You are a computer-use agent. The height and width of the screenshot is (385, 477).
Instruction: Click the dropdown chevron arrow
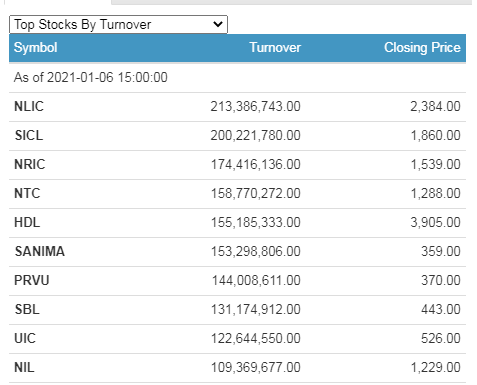coord(218,24)
